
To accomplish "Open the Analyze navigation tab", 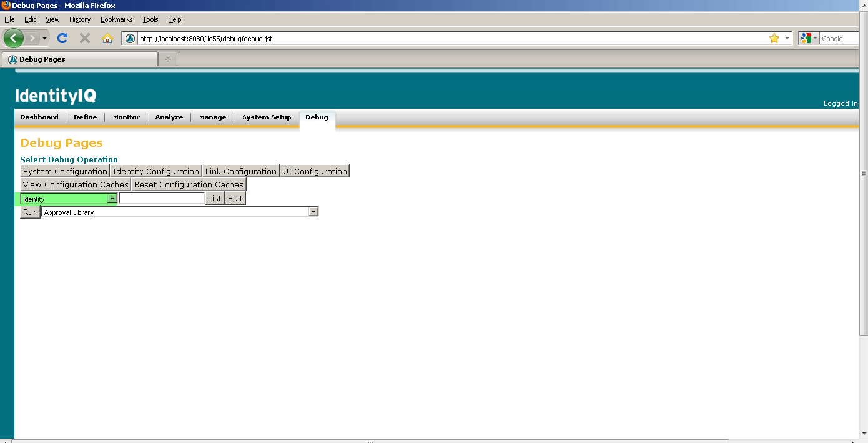I will pos(169,117).
